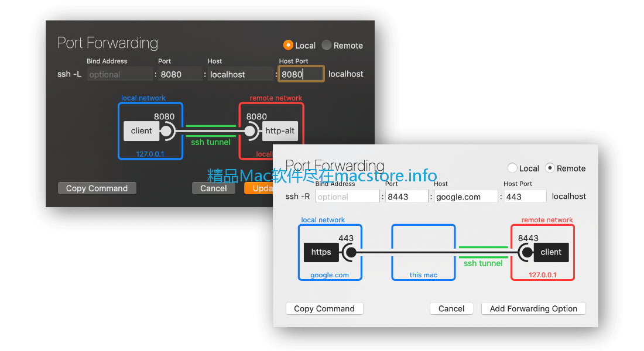644x351 pixels.
Task: Click the black client box in light diagram
Action: (x=551, y=252)
